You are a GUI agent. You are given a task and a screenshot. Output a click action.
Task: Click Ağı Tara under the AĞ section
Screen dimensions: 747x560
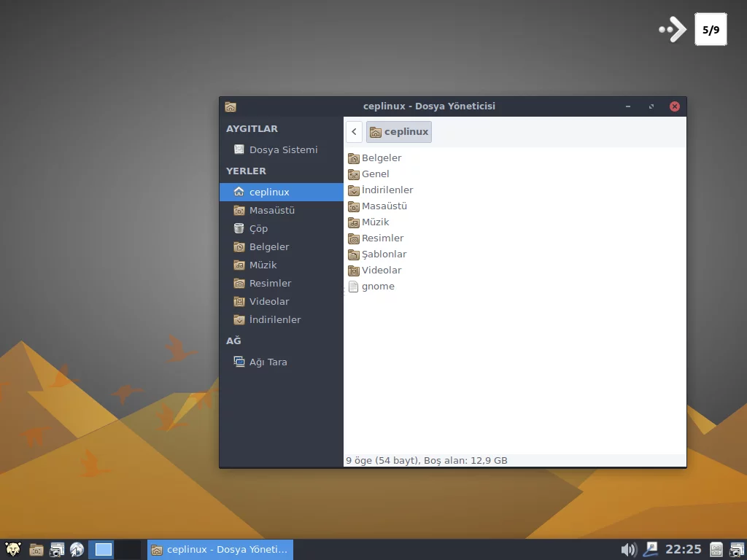coord(268,361)
